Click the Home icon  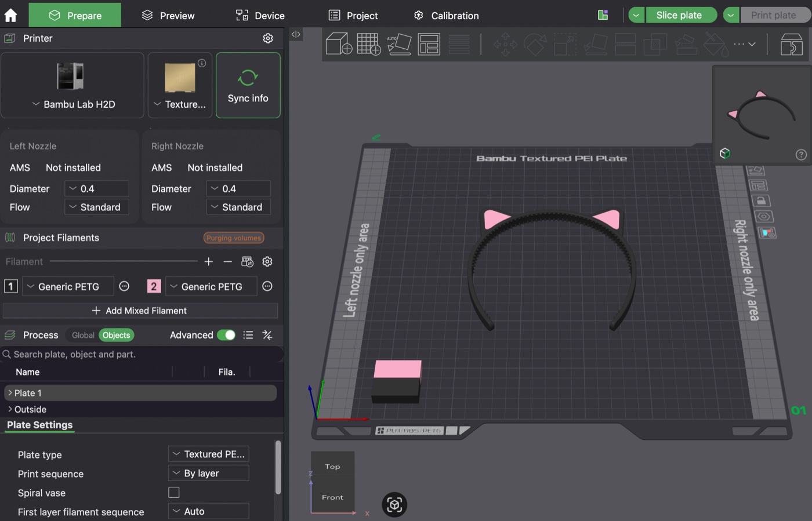click(x=10, y=15)
